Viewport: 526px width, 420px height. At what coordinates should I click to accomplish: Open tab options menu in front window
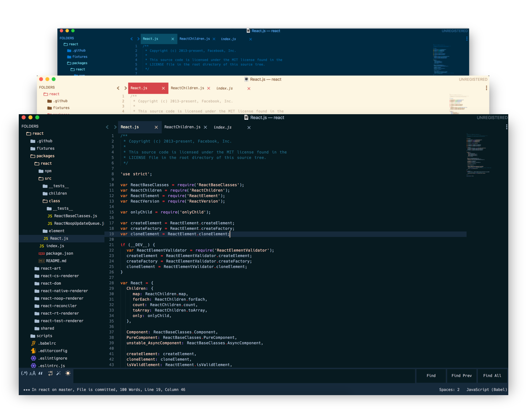click(507, 127)
